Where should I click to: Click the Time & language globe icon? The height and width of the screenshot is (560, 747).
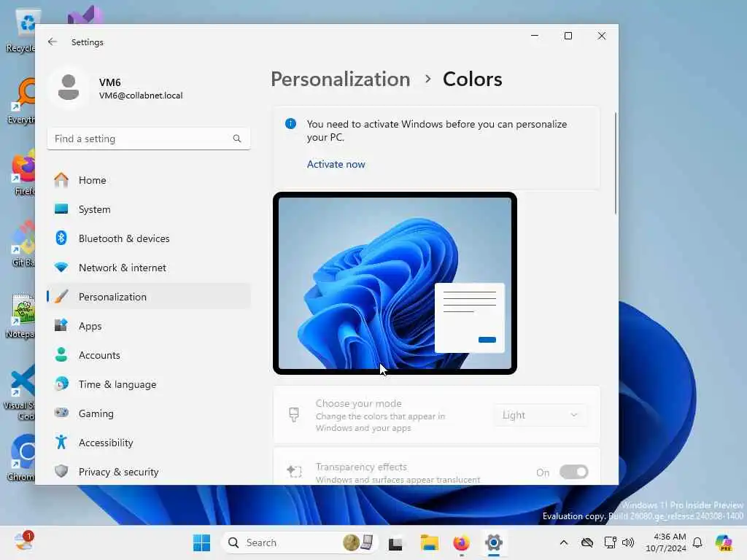pyautogui.click(x=61, y=384)
